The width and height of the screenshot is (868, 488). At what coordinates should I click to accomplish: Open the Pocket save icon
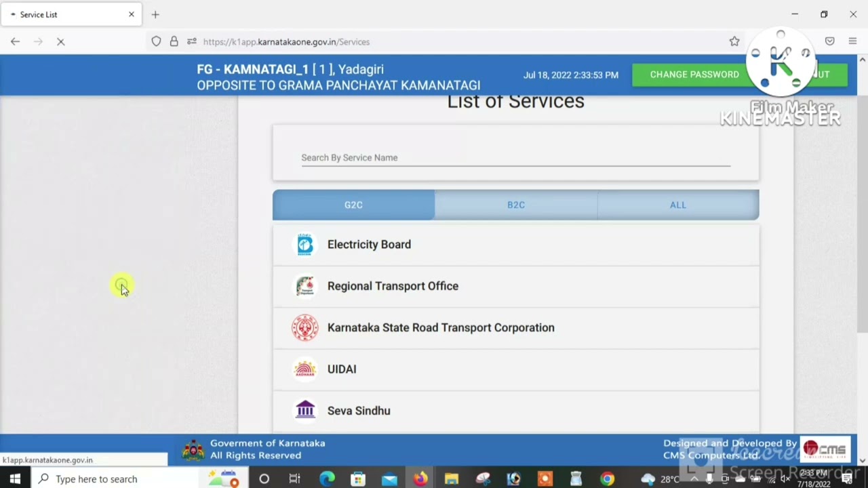click(x=829, y=41)
